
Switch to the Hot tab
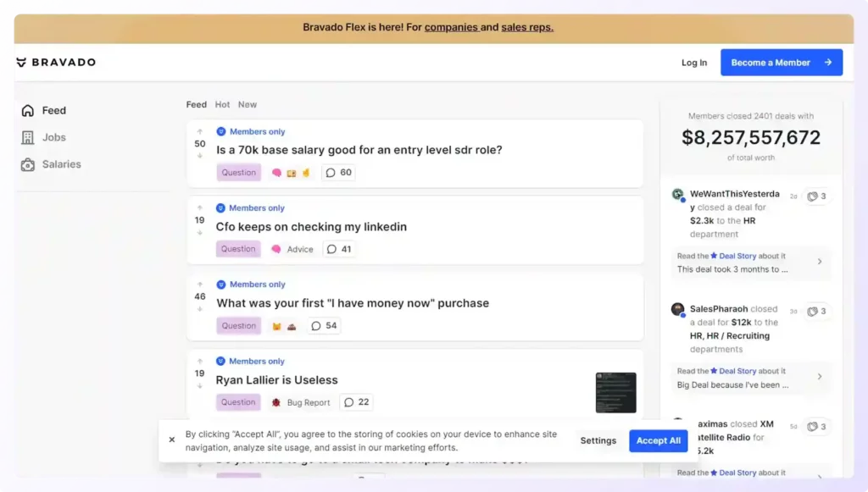click(x=222, y=105)
